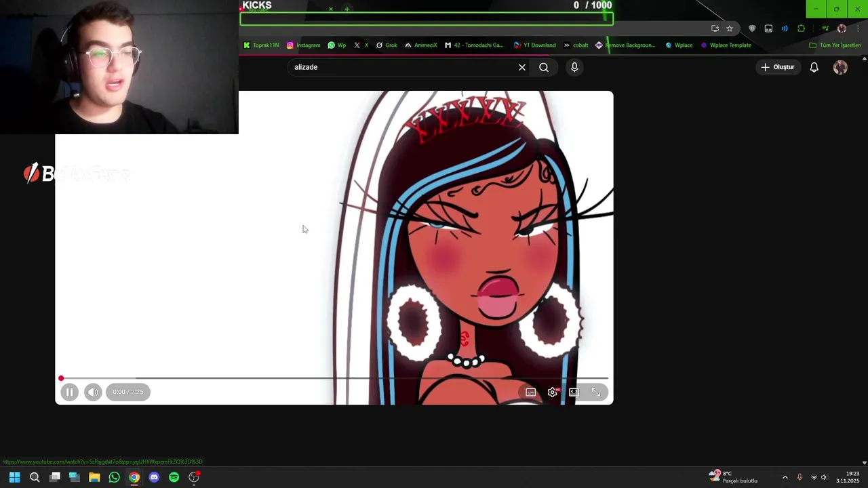Image resolution: width=868 pixels, height=488 pixels.
Task: Close the YouTube browser tab
Action: (x=331, y=9)
